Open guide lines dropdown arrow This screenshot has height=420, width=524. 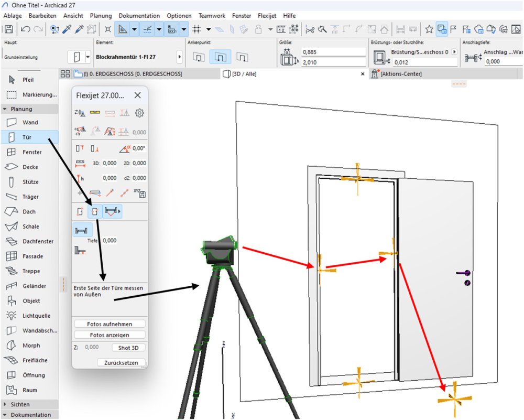click(134, 29)
